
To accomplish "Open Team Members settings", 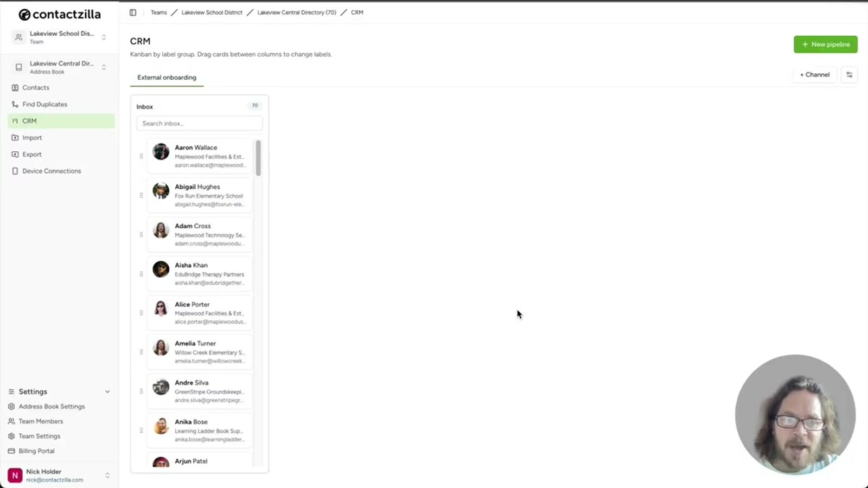I will (41, 421).
